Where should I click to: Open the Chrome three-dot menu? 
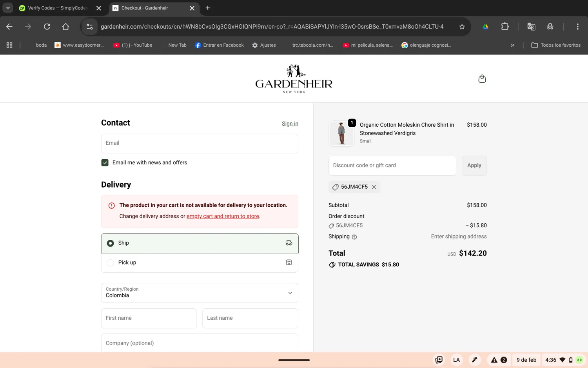(x=577, y=27)
